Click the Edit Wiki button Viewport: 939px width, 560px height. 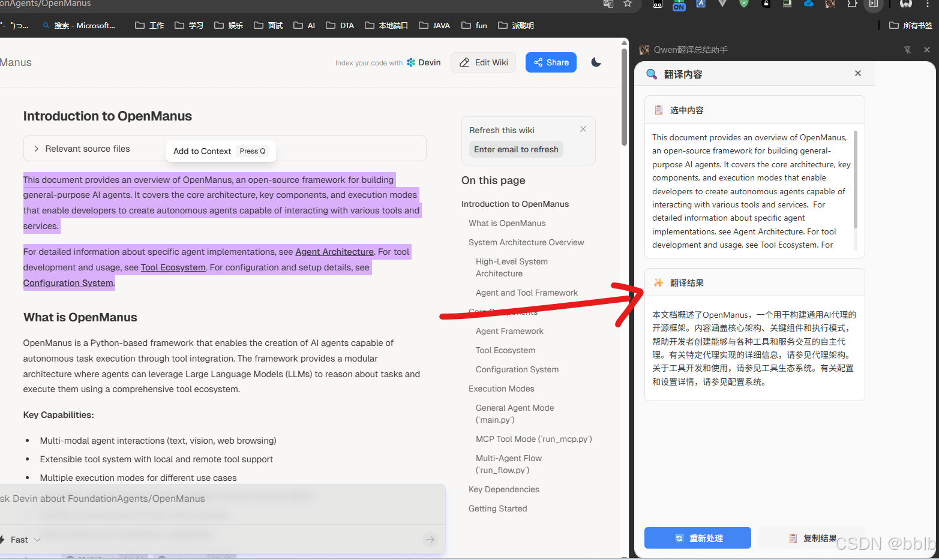tap(484, 62)
